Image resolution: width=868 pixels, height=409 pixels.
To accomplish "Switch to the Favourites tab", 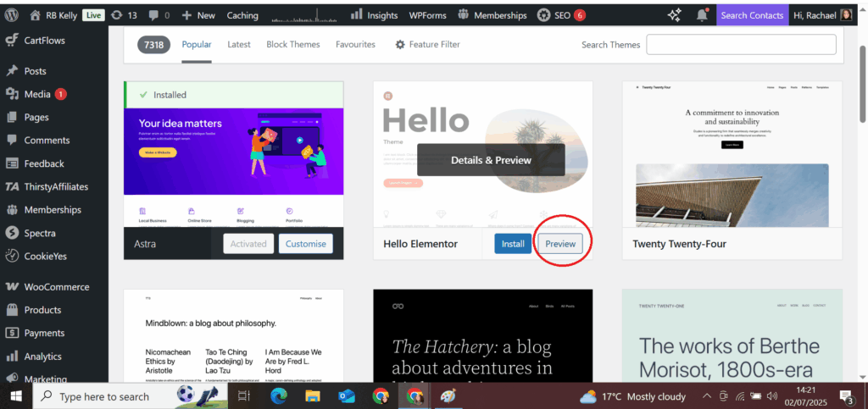I will (x=355, y=44).
